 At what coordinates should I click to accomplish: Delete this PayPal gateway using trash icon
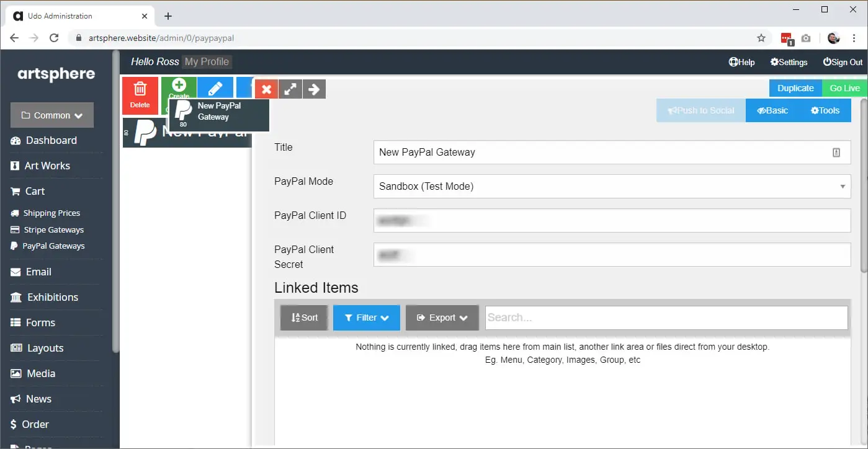(x=140, y=96)
